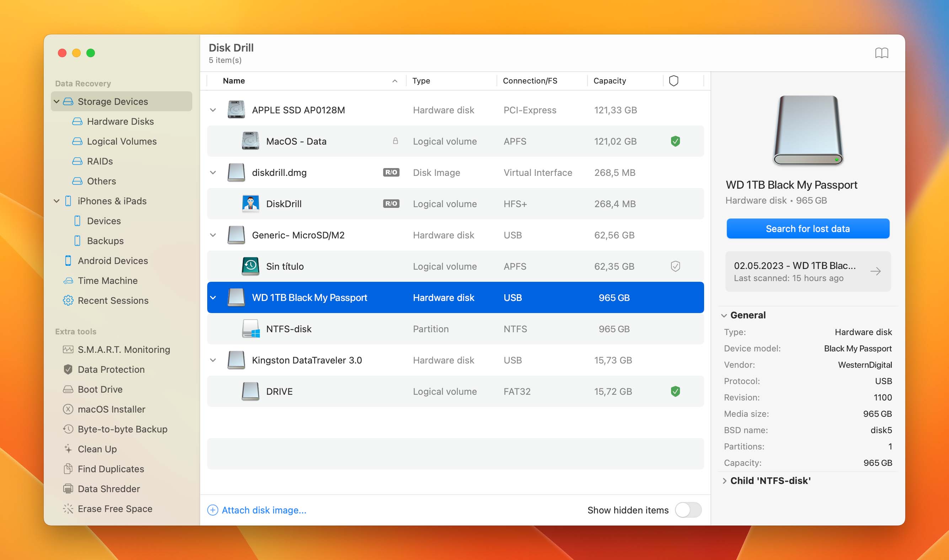Image resolution: width=949 pixels, height=560 pixels.
Task: Click the APPLE SSD AP0128M disk icon
Action: coord(236,110)
